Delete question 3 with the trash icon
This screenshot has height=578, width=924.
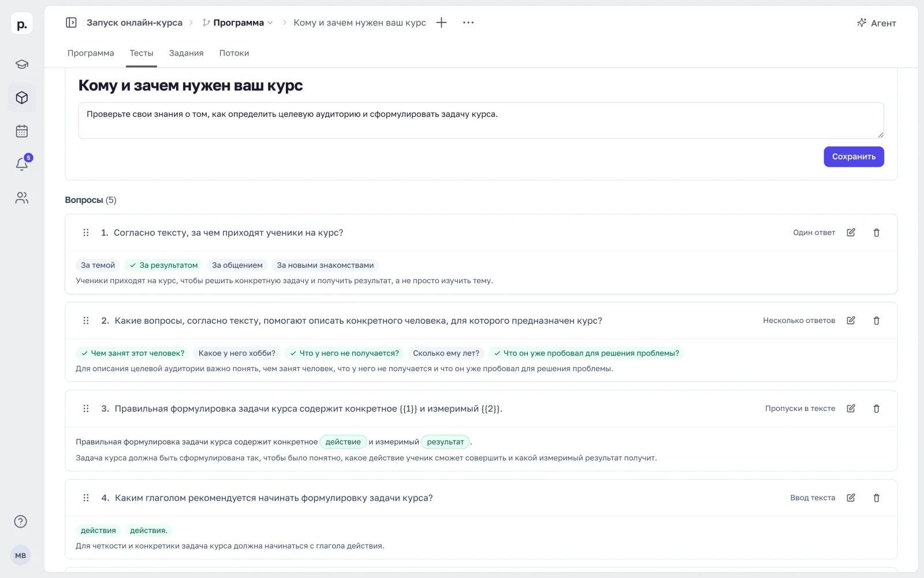[876, 408]
